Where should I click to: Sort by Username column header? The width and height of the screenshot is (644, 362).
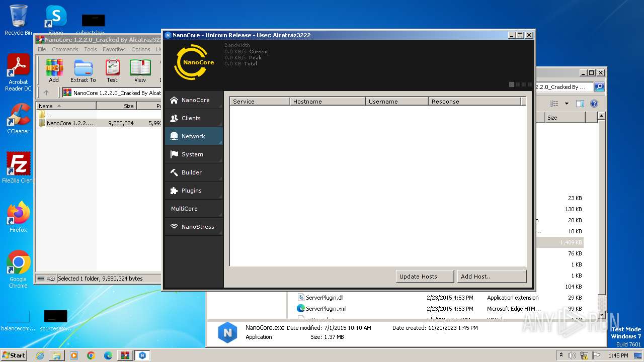click(x=397, y=102)
